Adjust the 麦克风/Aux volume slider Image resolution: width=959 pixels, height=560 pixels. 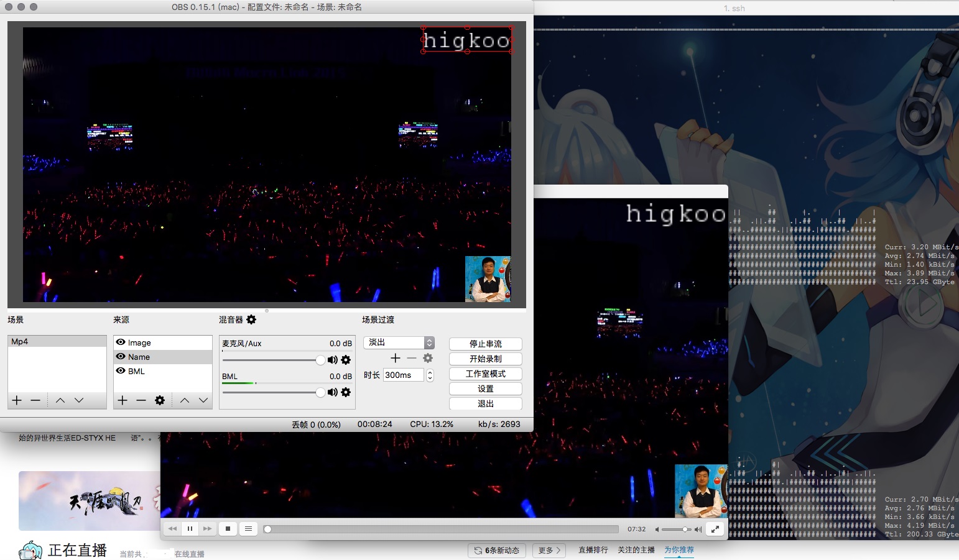(274, 360)
